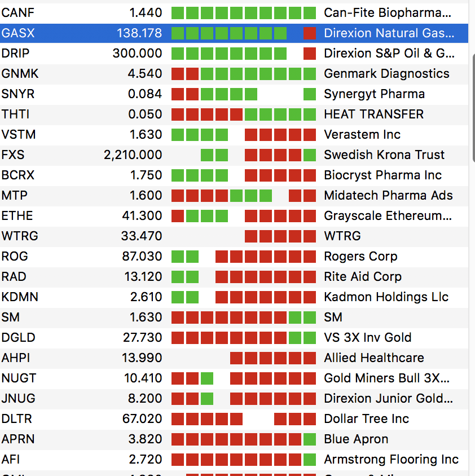Select the NUGT ticker symbol
The image size is (475, 476).
19,378
